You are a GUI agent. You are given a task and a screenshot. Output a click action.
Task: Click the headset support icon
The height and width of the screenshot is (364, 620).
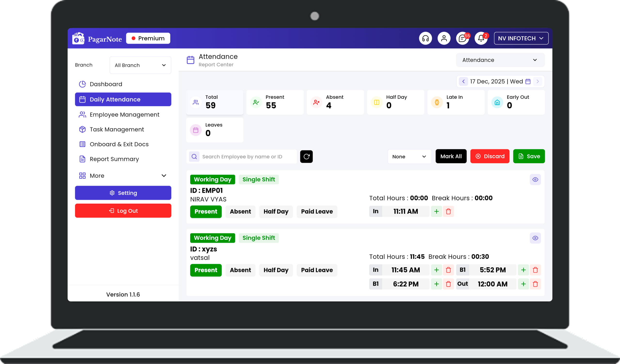(x=425, y=38)
